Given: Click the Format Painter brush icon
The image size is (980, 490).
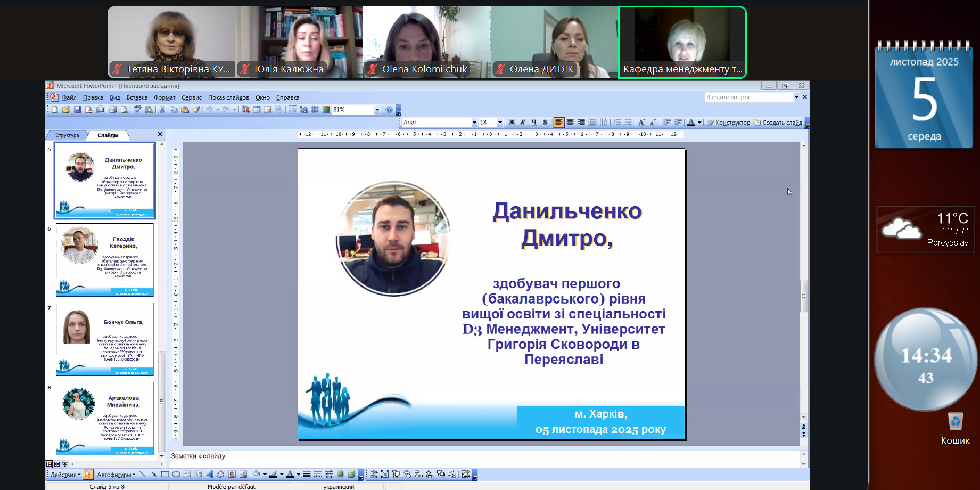Looking at the screenshot, I should pos(196,110).
